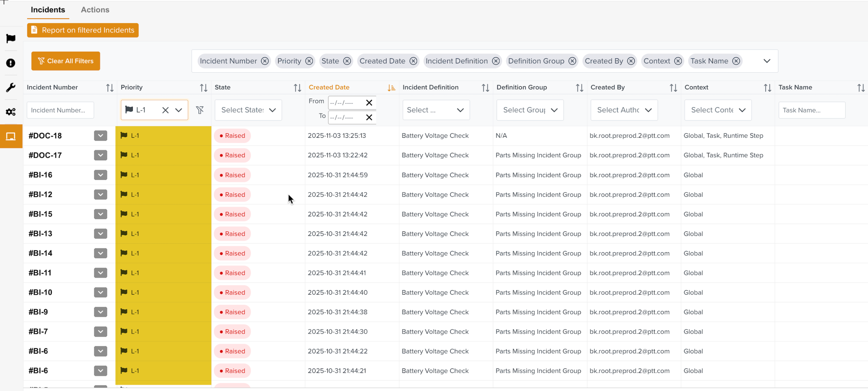Focus the Incident Number filter input
868x391 pixels.
pyautogui.click(x=60, y=110)
